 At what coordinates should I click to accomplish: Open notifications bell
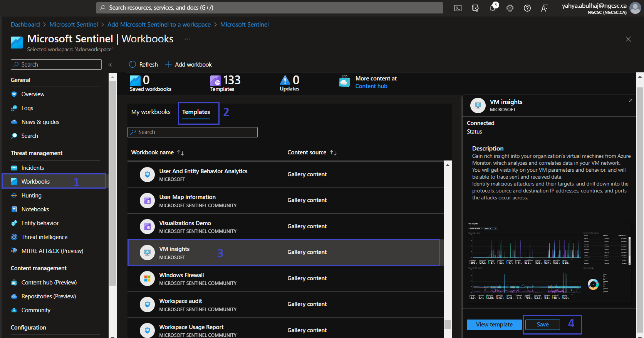click(x=493, y=8)
